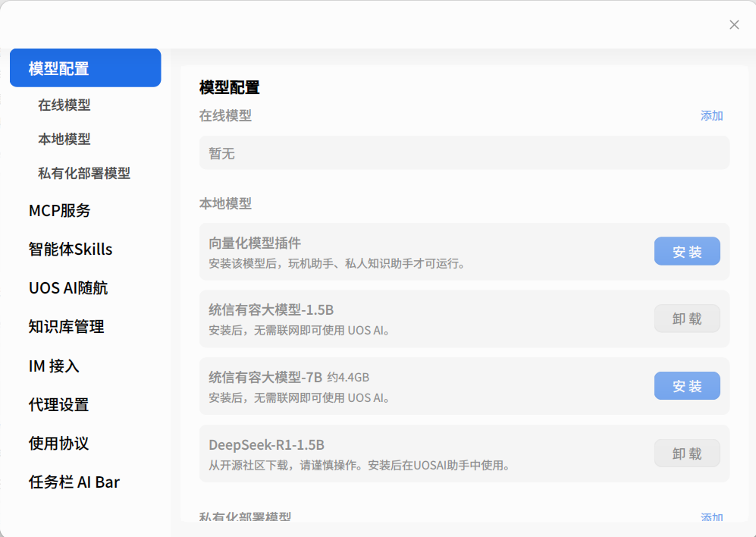Image resolution: width=756 pixels, height=537 pixels.
Task: Click 添加 link for 私有化部署模型
Action: (712, 517)
